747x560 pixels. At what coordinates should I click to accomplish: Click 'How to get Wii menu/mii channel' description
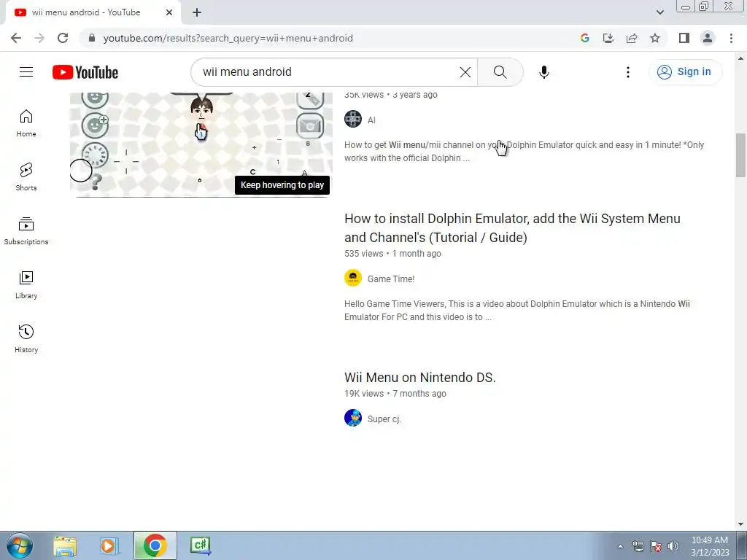[x=524, y=152]
